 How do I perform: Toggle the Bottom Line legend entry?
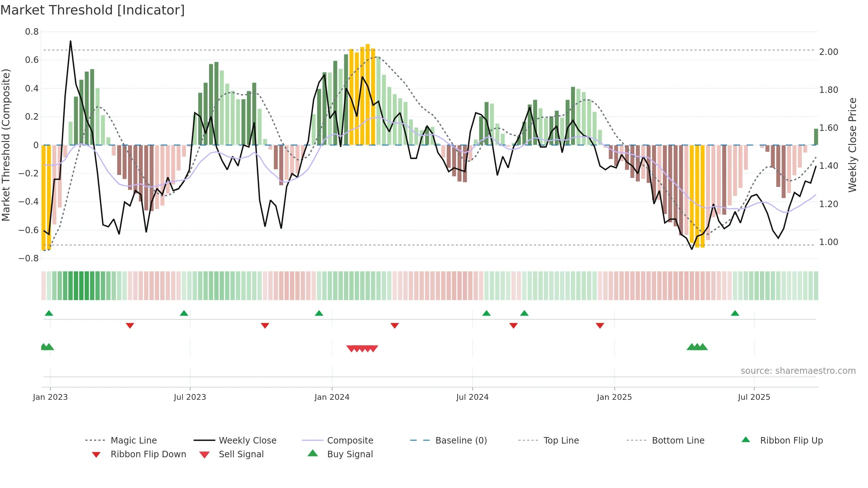pos(665,440)
